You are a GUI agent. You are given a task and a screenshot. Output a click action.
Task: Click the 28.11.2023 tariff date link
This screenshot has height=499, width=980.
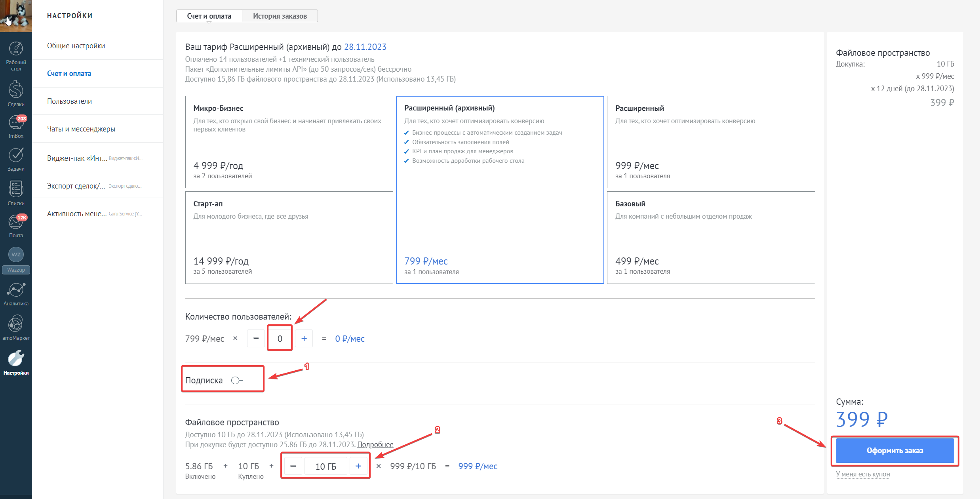coord(365,47)
